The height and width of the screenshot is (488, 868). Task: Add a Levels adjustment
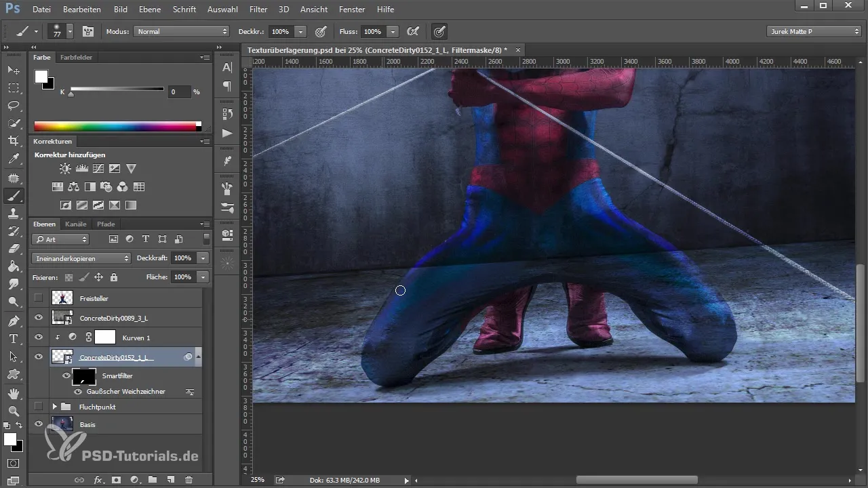pos(81,168)
